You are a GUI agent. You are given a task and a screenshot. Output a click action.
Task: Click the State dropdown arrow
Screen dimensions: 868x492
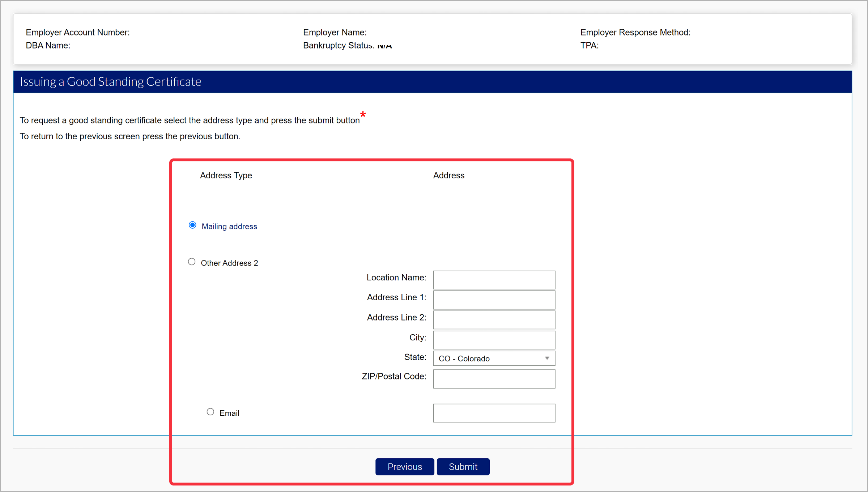pos(547,359)
